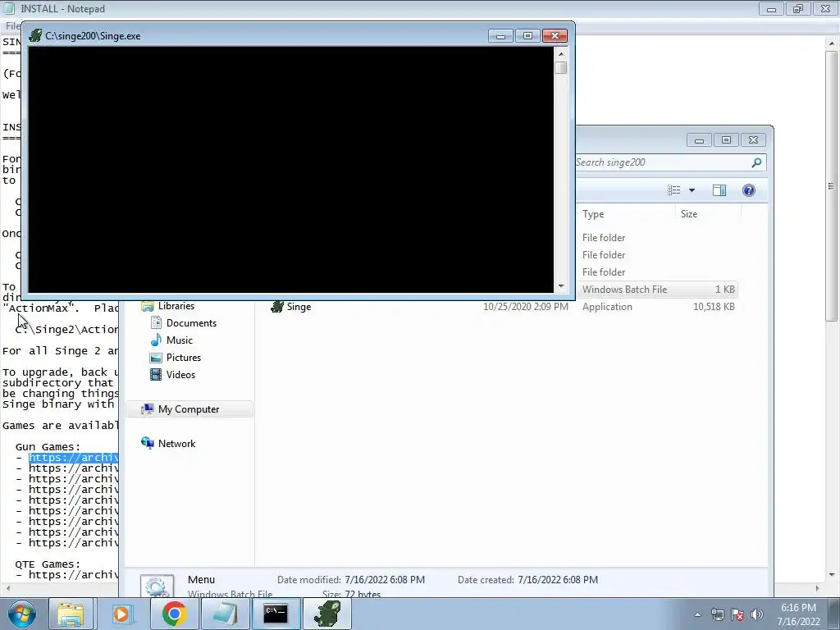Click the 10,518 KB size value

(714, 307)
